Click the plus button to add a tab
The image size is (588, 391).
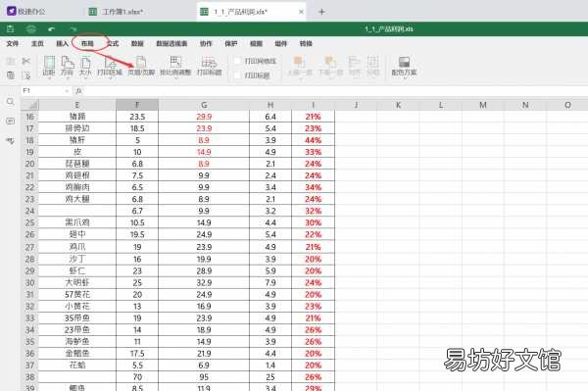321,12
